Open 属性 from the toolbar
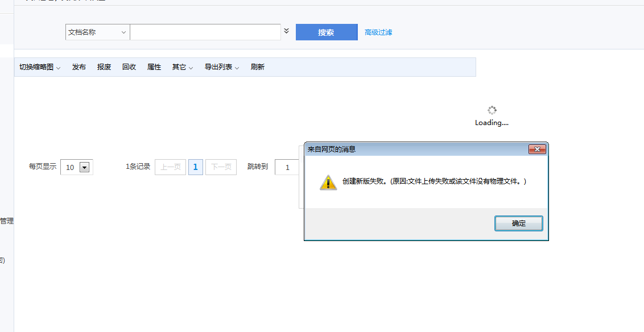This screenshot has width=644, height=332. (154, 67)
